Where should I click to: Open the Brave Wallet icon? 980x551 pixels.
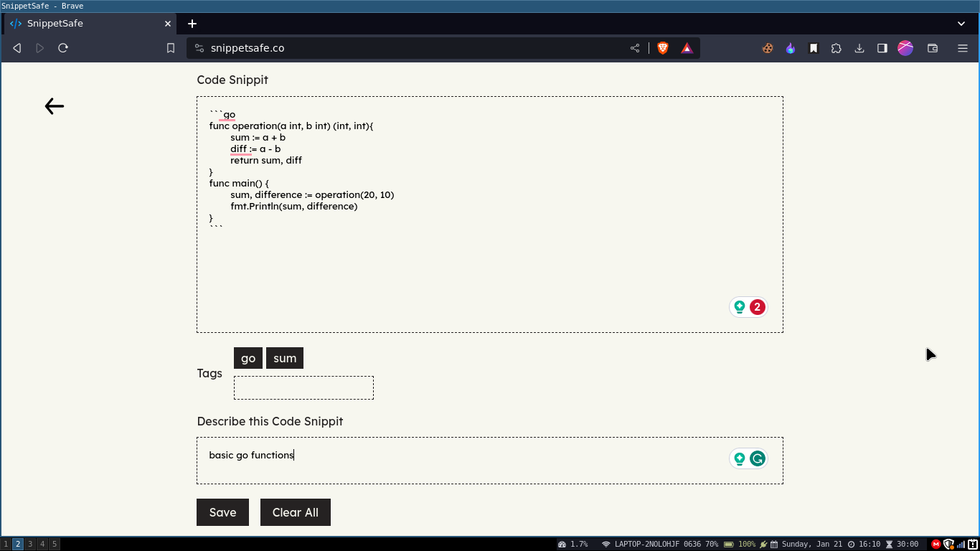pyautogui.click(x=933, y=48)
